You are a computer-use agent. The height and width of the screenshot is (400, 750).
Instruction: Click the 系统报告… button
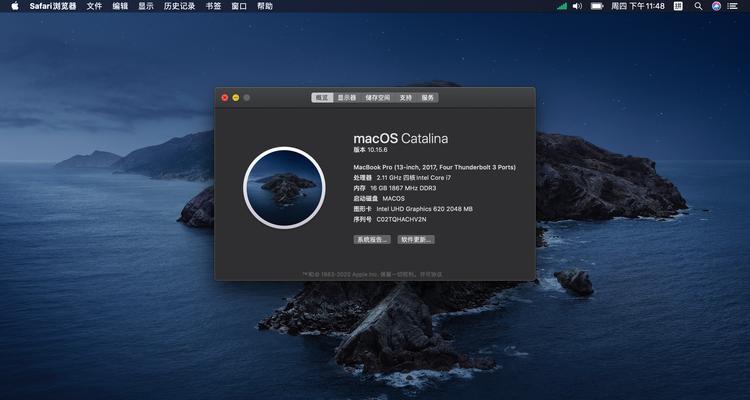click(x=372, y=239)
